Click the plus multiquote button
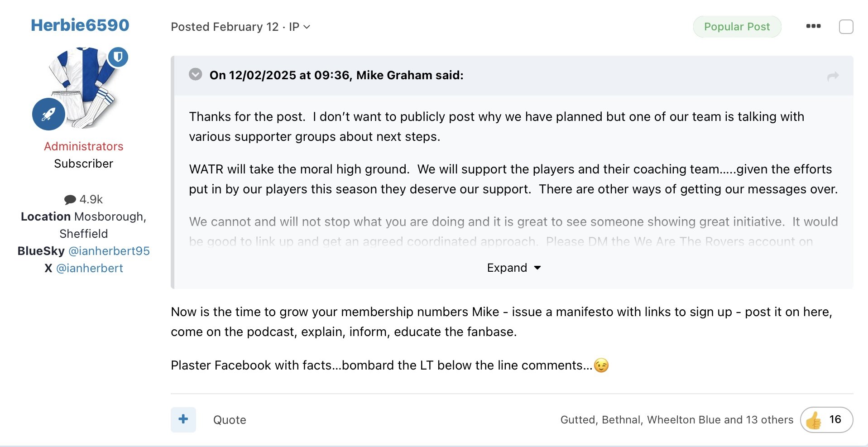This screenshot has width=868, height=447. click(183, 419)
